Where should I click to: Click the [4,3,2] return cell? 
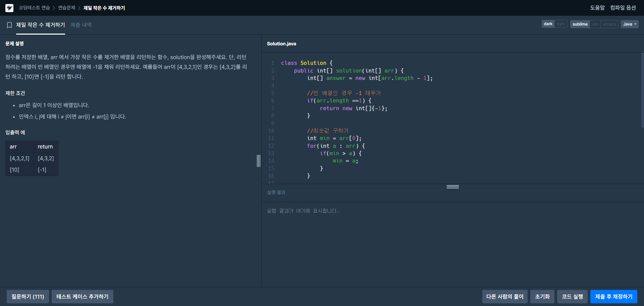click(46, 158)
